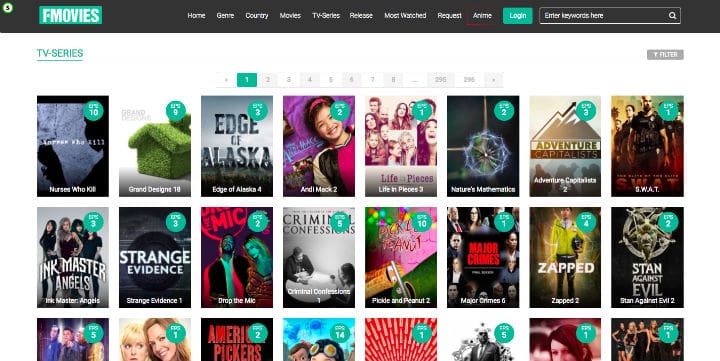Go to pagination page 2
Image resolution: width=720 pixels, height=361 pixels.
click(268, 80)
